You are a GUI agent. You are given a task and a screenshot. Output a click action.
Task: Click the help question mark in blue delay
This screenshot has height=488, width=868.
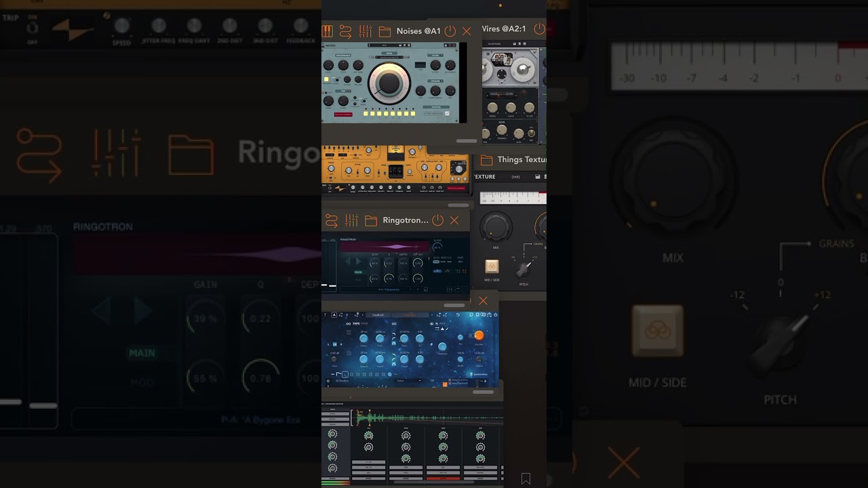click(x=325, y=314)
